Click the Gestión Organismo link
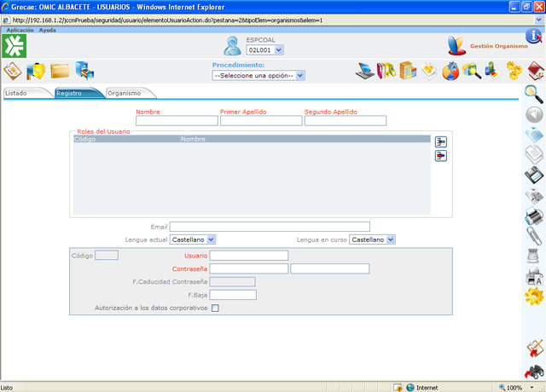 click(x=498, y=46)
